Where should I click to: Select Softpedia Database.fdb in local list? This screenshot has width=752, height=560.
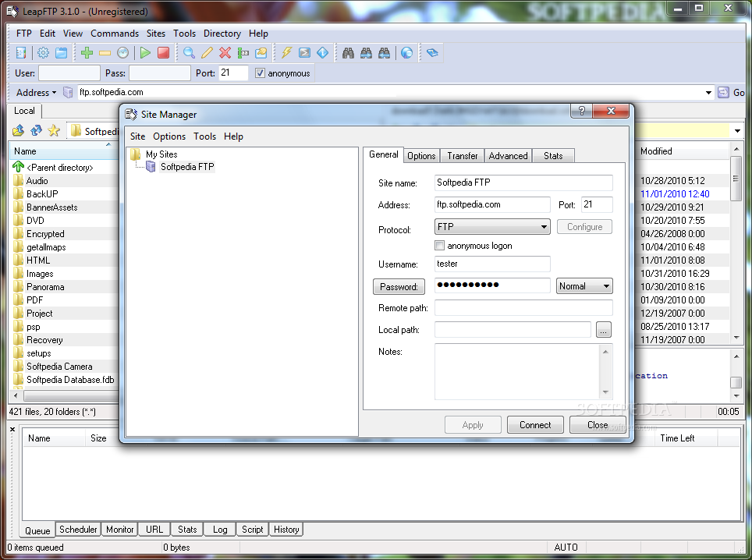click(x=70, y=380)
